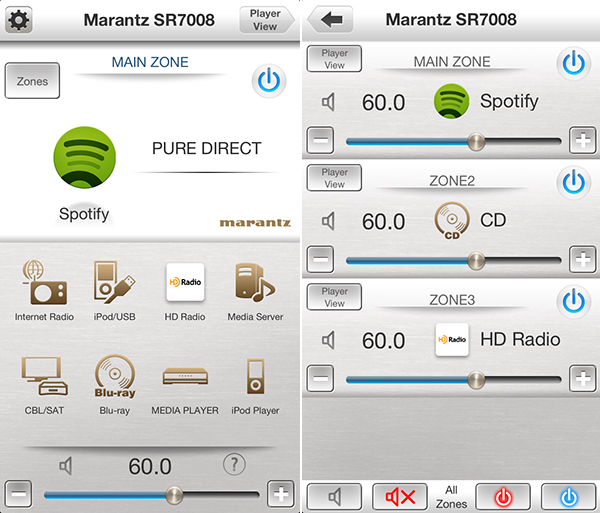Mute the ZONE3 speaker icon

tap(328, 340)
